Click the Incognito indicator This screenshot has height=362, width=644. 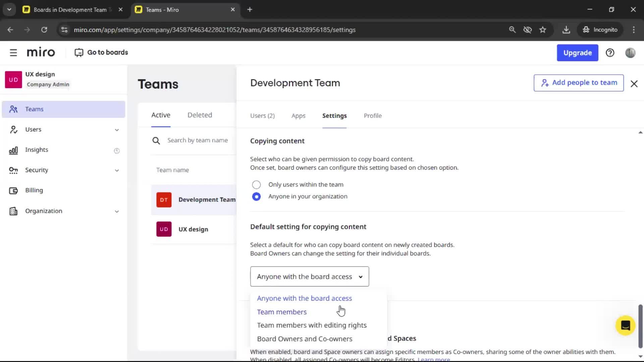[600, 30]
